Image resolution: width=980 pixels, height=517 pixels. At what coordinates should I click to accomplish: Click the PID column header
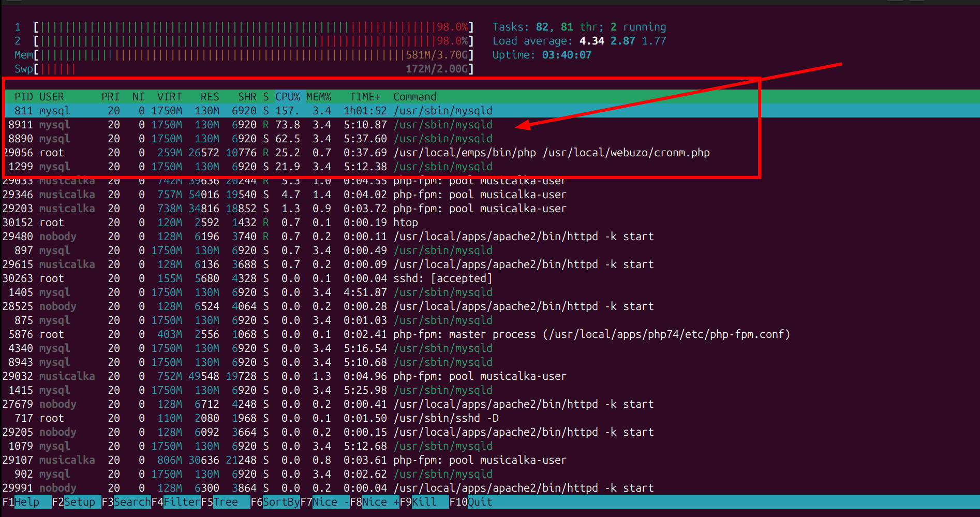(23, 97)
